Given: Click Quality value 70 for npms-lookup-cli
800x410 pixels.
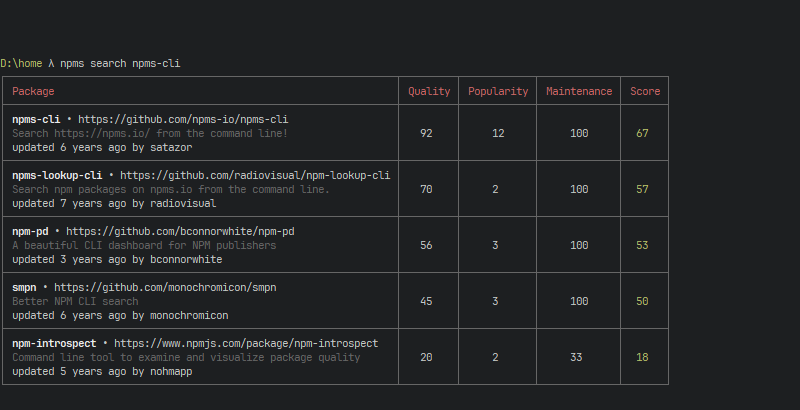Looking at the screenshot, I should tap(426, 190).
